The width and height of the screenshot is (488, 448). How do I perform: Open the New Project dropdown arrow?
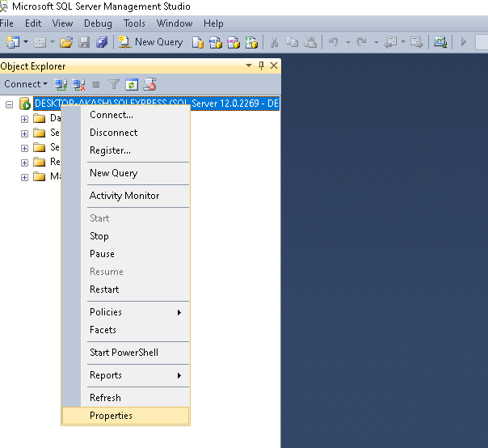pyautogui.click(x=26, y=41)
